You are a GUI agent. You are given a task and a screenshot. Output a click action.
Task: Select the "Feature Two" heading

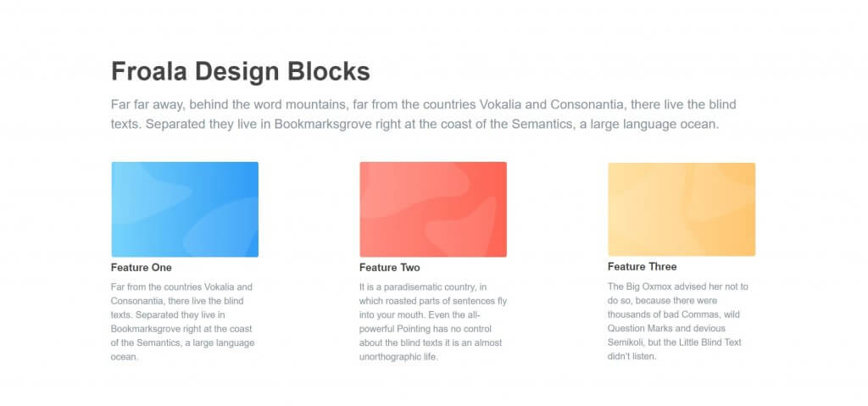click(x=390, y=268)
